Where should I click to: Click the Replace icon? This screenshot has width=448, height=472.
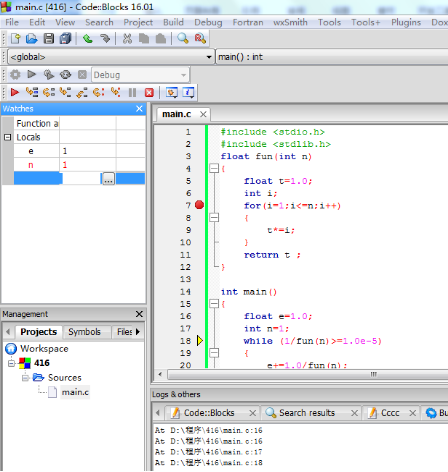[x=200, y=39]
